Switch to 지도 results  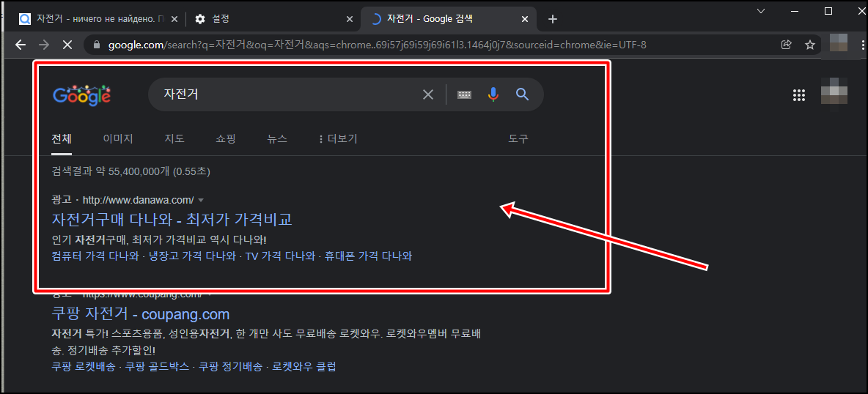point(174,139)
